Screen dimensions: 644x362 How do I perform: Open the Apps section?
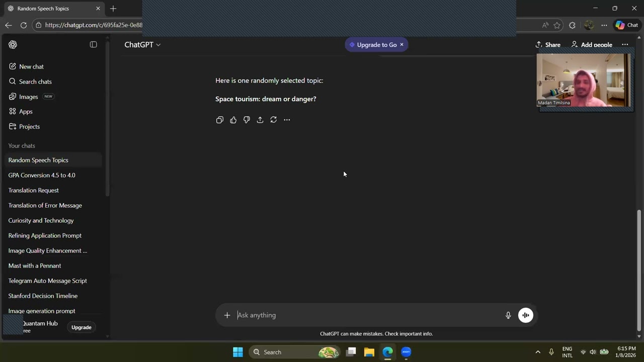tap(26, 112)
